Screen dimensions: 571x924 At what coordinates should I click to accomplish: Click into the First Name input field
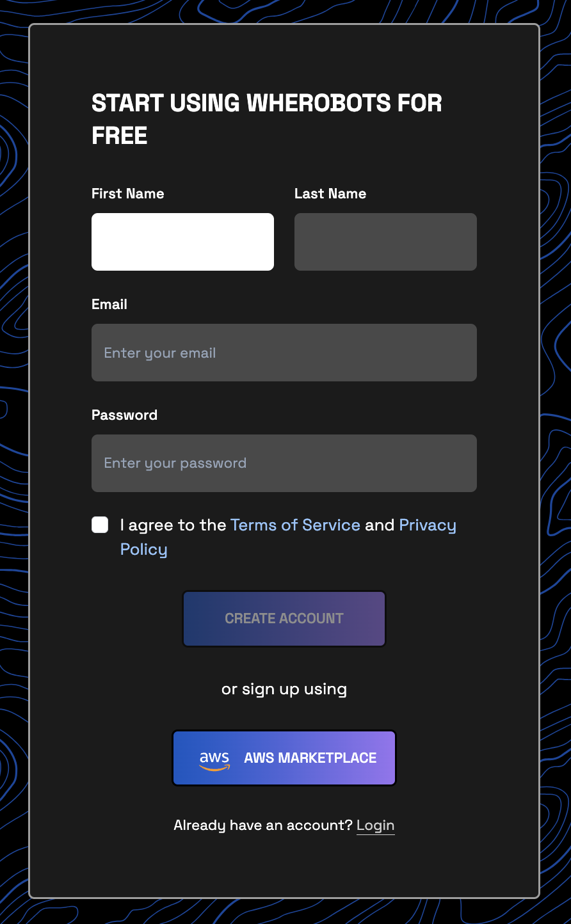tap(182, 242)
